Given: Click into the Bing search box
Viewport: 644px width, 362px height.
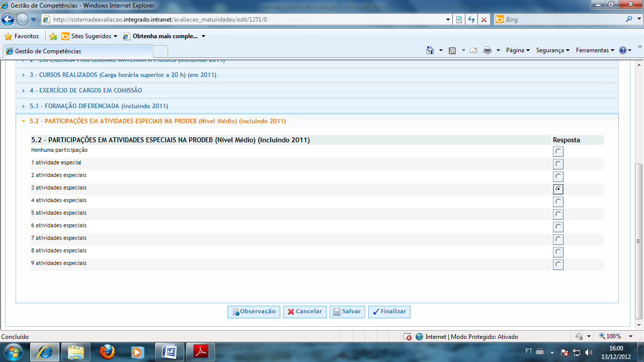Looking at the screenshot, I should (x=565, y=20).
